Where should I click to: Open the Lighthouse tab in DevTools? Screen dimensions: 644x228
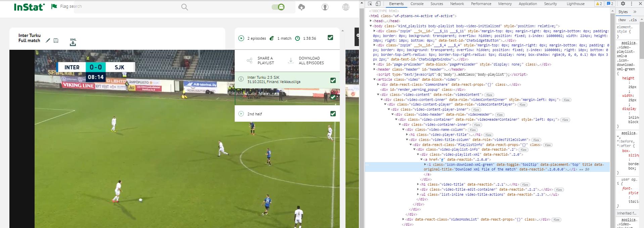click(x=576, y=4)
